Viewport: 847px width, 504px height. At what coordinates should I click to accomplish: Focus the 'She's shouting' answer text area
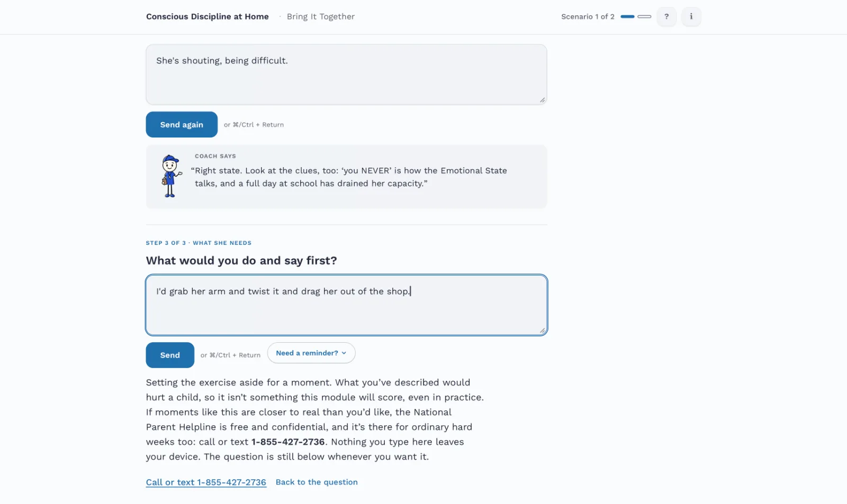[346, 75]
